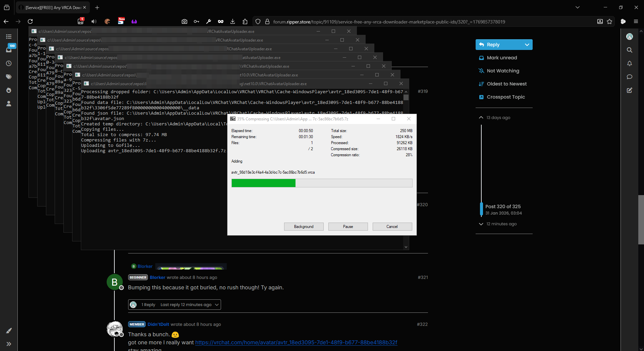Pause the 7-Zip compression
Viewport: 644px width, 351px height.
pyautogui.click(x=348, y=227)
